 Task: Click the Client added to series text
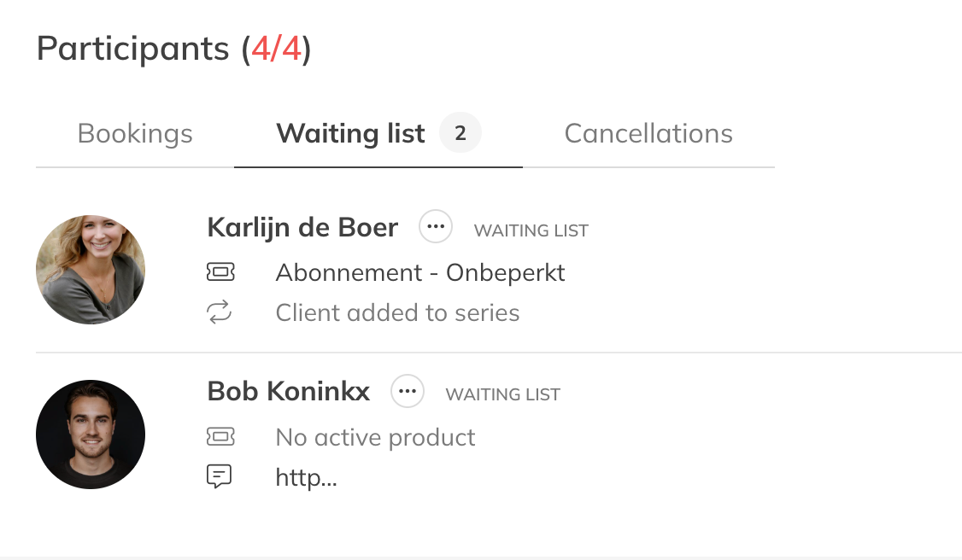coord(397,313)
